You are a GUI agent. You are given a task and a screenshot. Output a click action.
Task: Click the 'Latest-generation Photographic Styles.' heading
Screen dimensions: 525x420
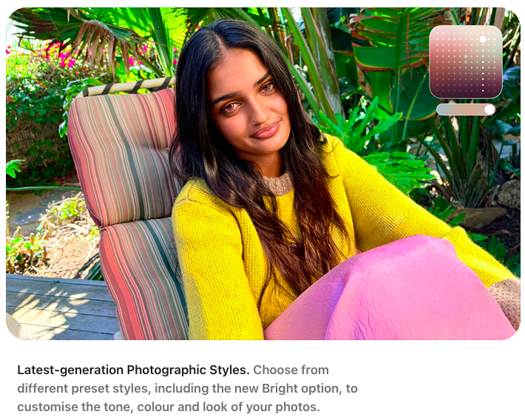click(x=133, y=370)
